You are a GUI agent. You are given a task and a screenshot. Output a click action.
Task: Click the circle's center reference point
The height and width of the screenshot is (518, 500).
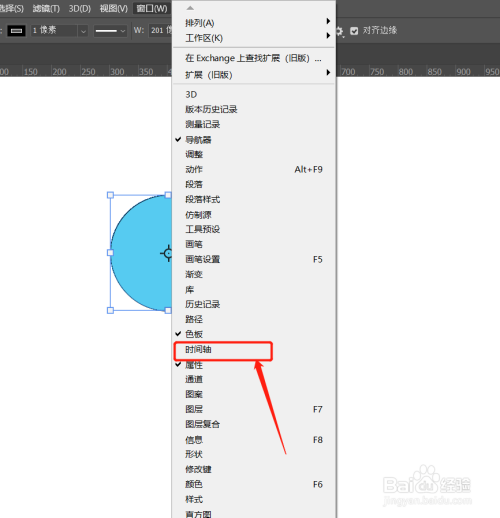(x=168, y=253)
